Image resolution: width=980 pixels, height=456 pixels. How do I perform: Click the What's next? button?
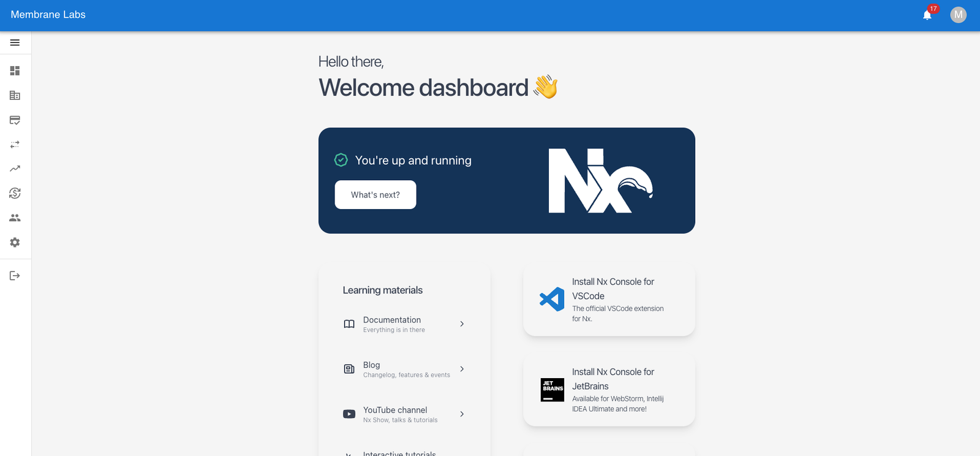pyautogui.click(x=375, y=195)
